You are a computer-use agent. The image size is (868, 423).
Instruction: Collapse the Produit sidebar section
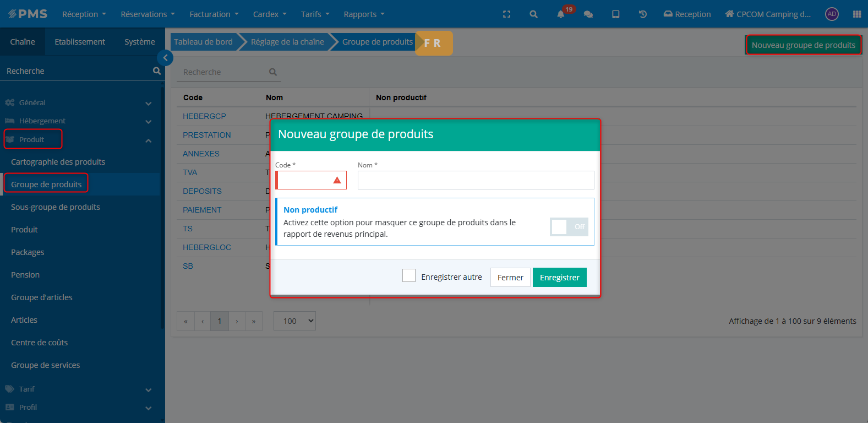pyautogui.click(x=148, y=140)
